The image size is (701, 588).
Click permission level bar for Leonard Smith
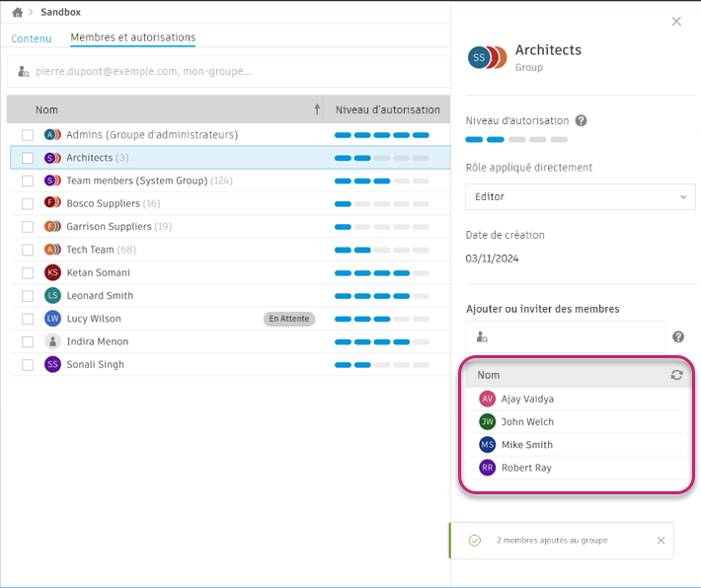tap(381, 296)
